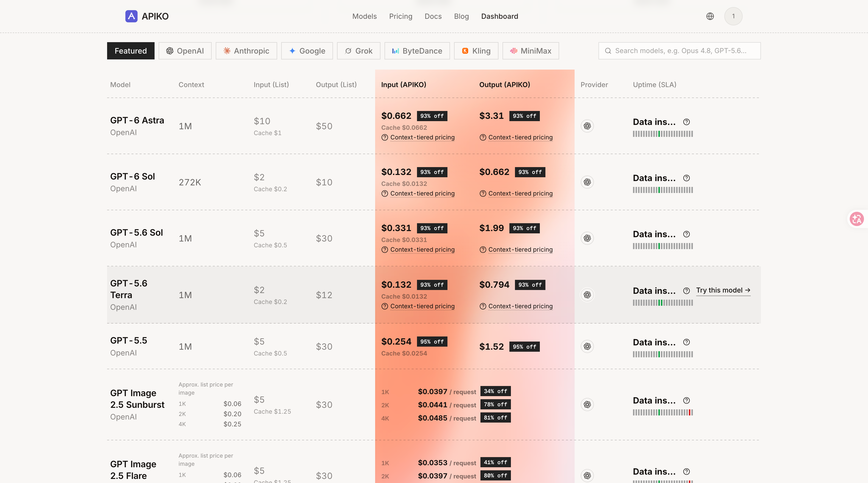Select the Google filter tab
This screenshot has width=868, height=483.
[307, 51]
